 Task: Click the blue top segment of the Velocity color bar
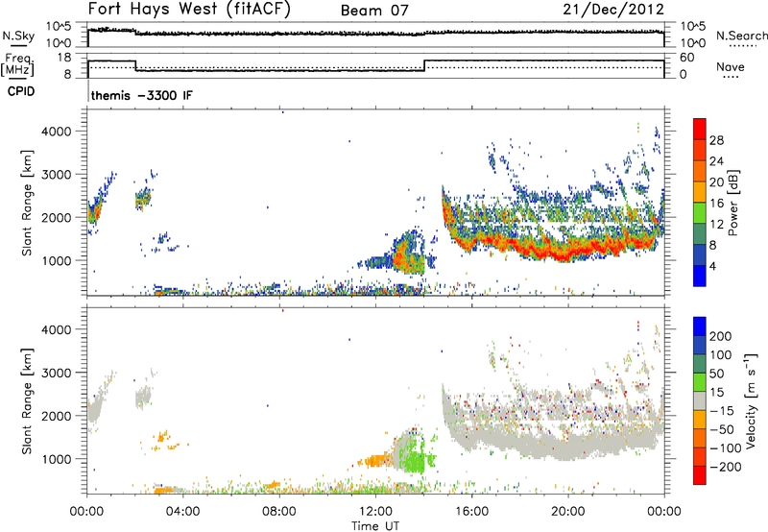click(x=700, y=326)
